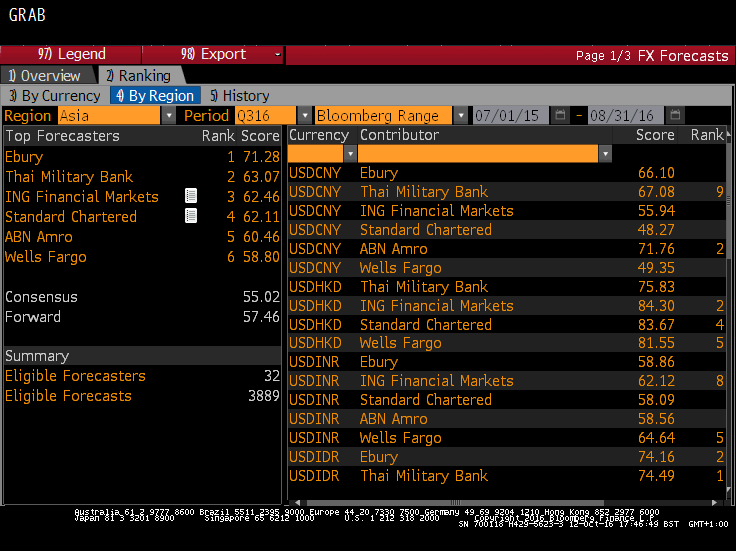
Task: Click the Currency filter input field
Action: [x=315, y=154]
